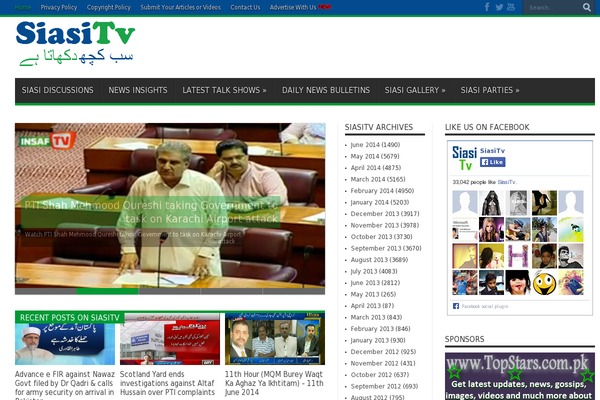Open Submit Your Articles or Videos
The width and height of the screenshot is (600, 400).
(181, 7)
